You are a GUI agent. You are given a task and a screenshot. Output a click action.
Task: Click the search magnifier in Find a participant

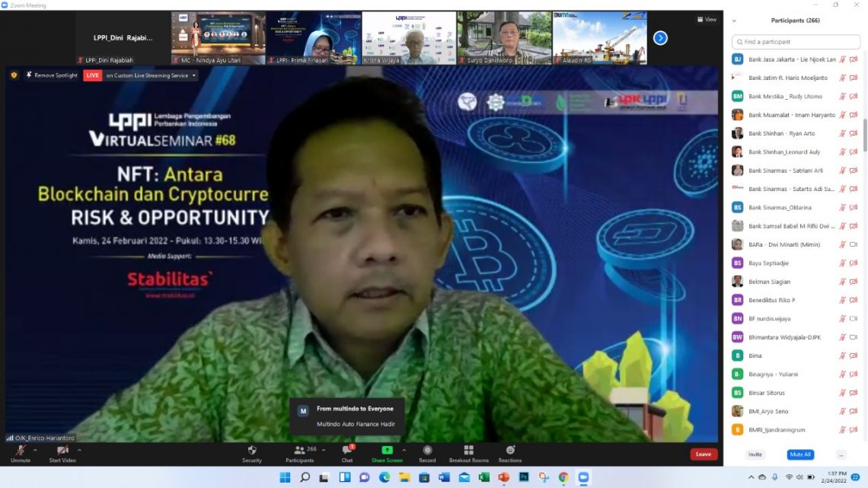tap(740, 42)
